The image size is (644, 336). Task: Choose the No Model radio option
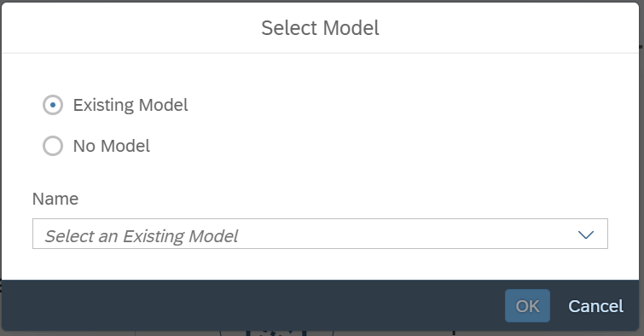click(53, 146)
